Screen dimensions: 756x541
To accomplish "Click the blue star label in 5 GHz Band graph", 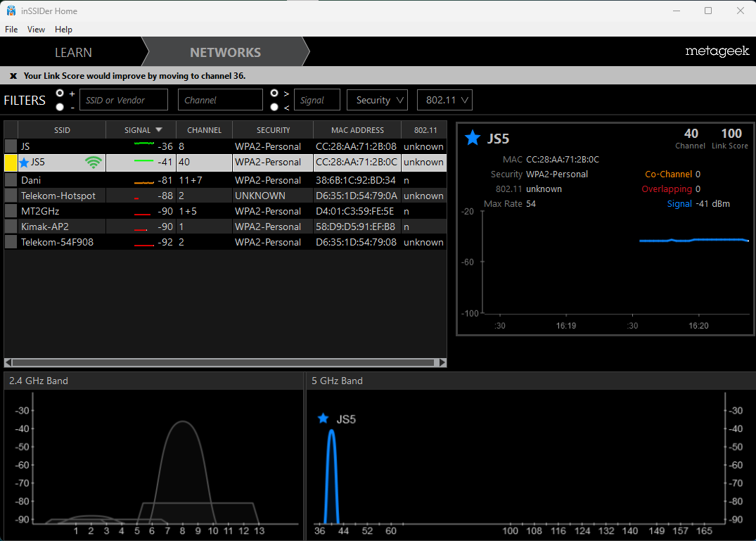I will (323, 419).
